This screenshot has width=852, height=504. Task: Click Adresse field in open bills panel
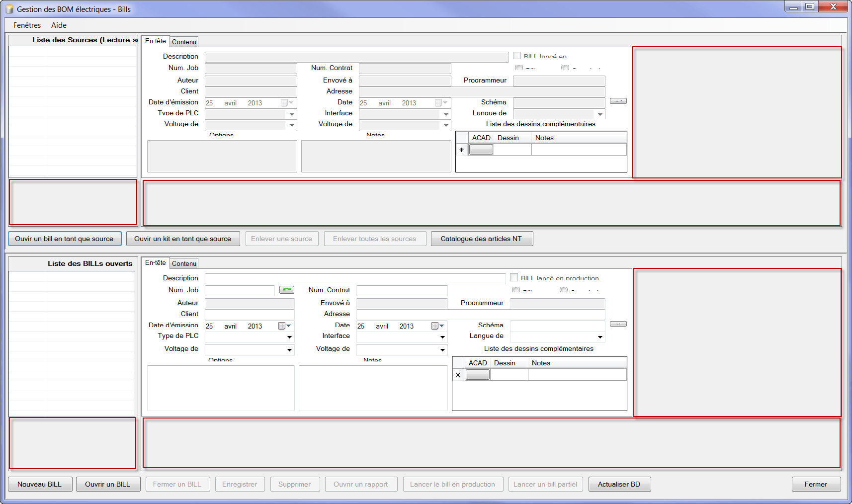[x=481, y=314]
